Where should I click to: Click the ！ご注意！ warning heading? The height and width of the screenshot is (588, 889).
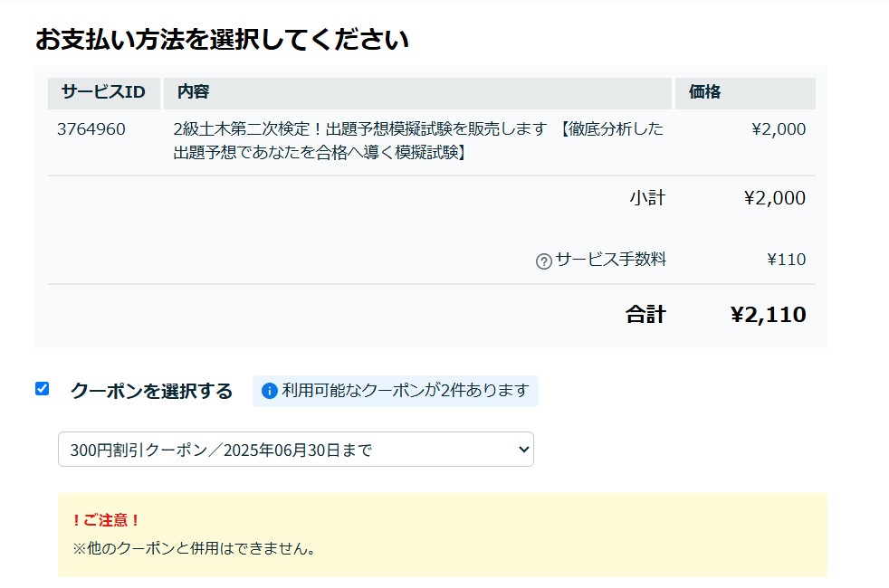[x=105, y=520]
